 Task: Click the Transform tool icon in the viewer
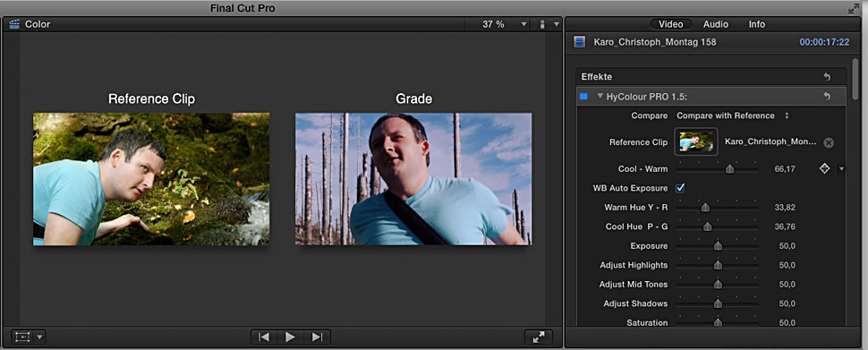[22, 337]
